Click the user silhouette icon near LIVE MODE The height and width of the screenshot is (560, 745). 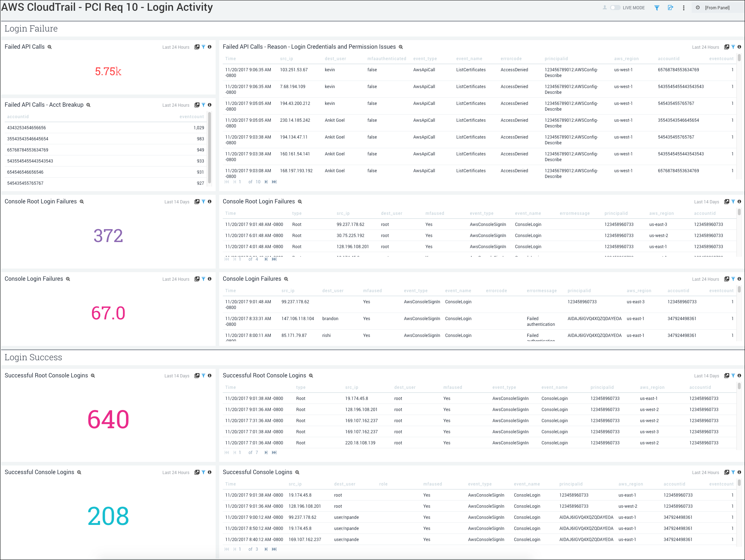coord(605,8)
